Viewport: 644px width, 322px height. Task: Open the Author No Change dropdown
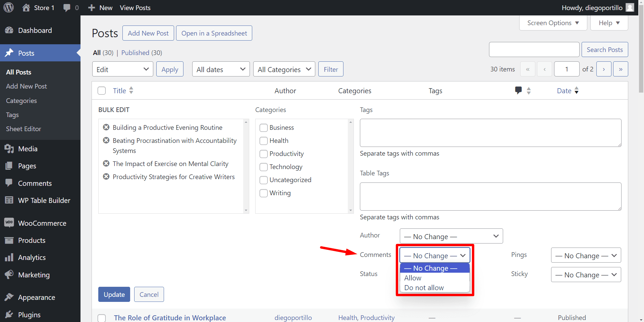coord(451,236)
